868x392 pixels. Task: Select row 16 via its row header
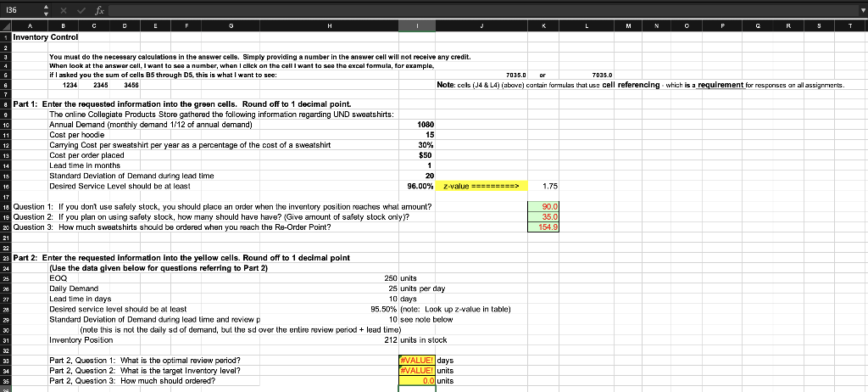(x=6, y=187)
